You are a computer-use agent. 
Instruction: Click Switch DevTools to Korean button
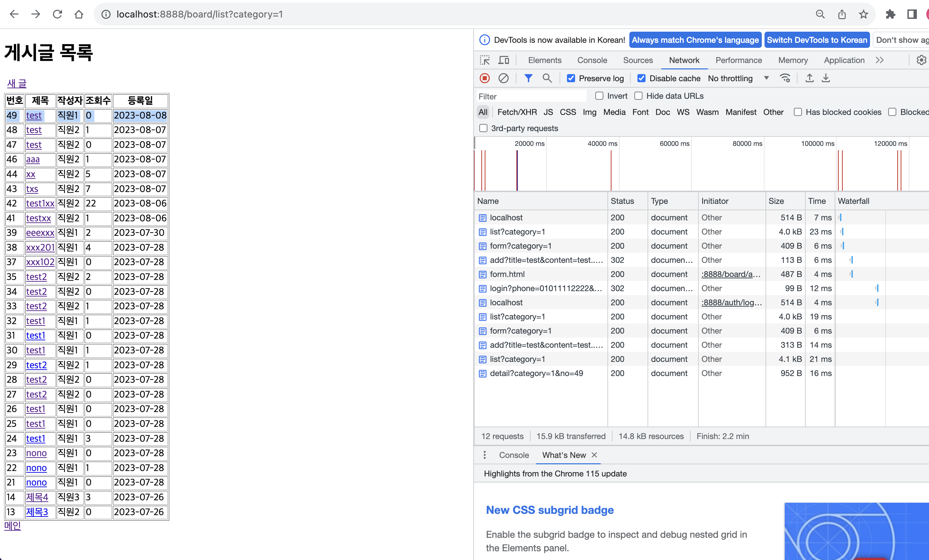pos(817,40)
